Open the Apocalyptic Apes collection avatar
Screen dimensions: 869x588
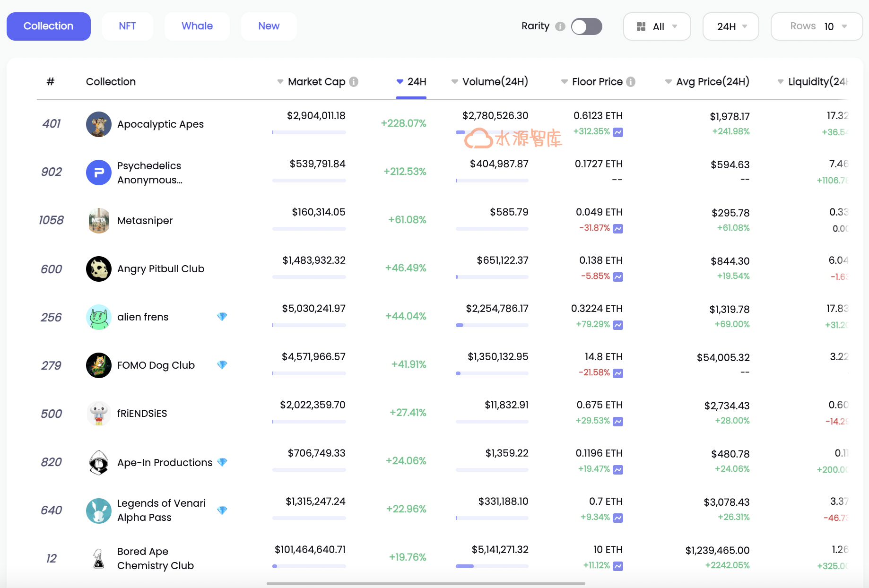coord(99,124)
